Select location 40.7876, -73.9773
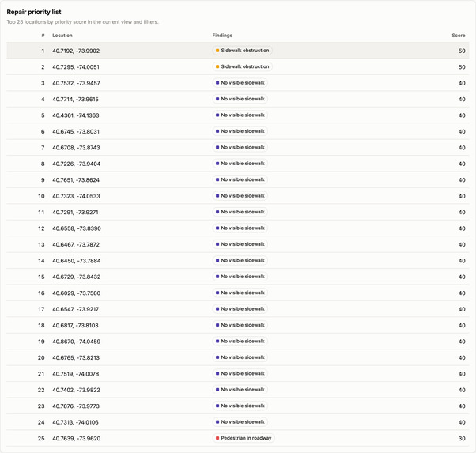Viewport: 476px width, 453px height. pos(76,406)
